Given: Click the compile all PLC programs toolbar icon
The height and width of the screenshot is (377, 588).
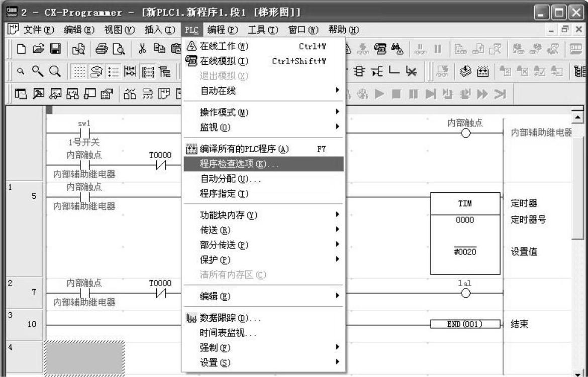Looking at the screenshot, I should click(x=482, y=71).
